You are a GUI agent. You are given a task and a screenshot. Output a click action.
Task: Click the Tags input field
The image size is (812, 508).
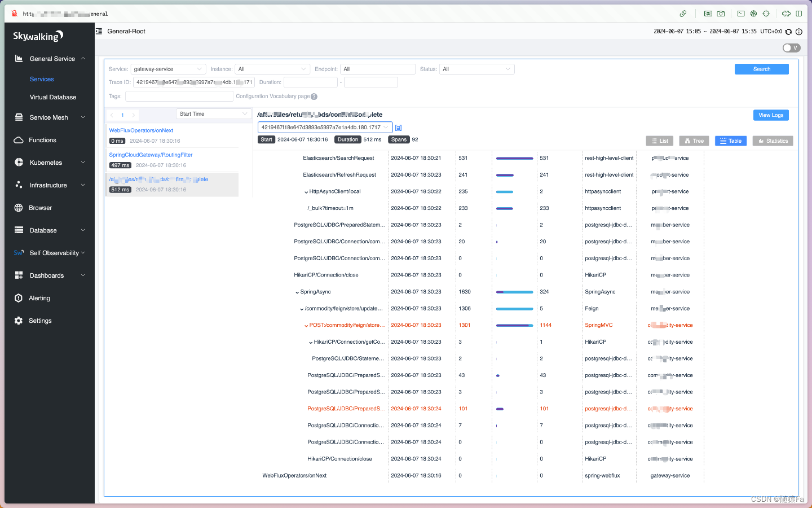[x=179, y=97]
